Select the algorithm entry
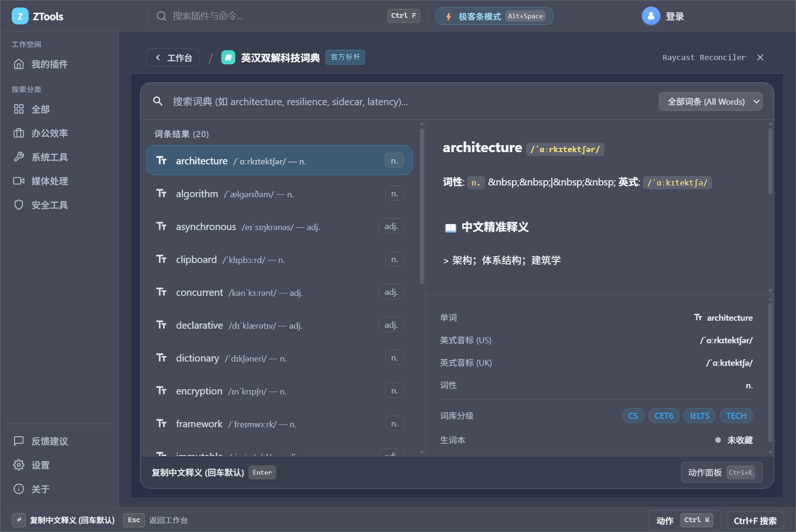Viewport: 796px width, 532px height. (x=279, y=193)
